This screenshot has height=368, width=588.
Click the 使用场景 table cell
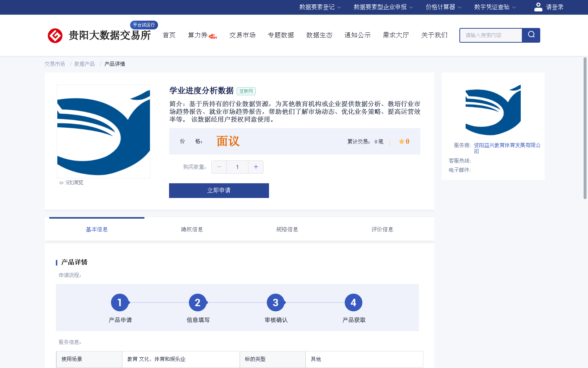coord(89,359)
